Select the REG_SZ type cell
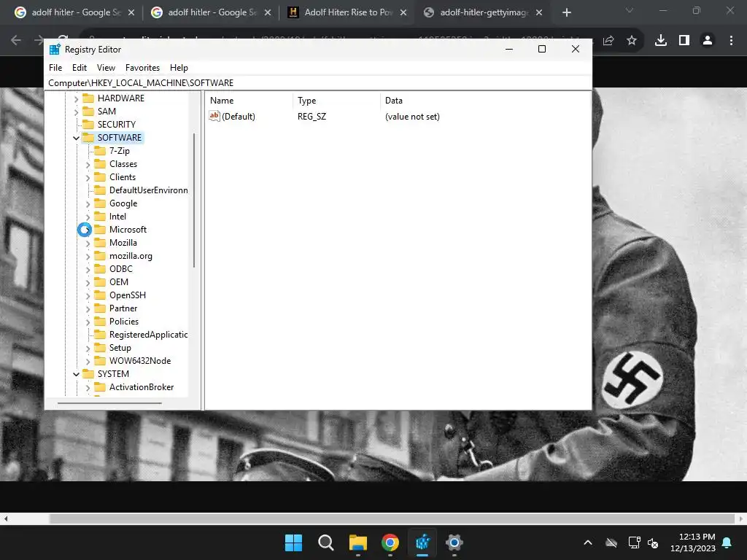This screenshot has height=560, width=747. 311,116
